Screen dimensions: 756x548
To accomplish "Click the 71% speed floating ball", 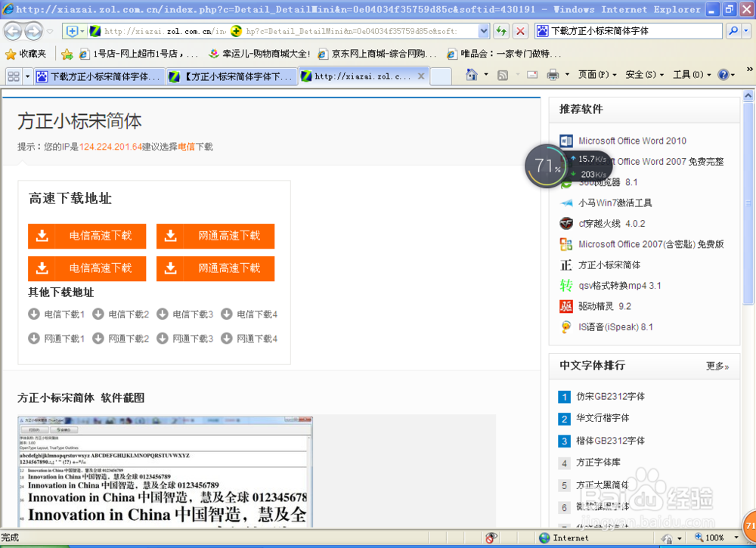I will coord(547,166).
